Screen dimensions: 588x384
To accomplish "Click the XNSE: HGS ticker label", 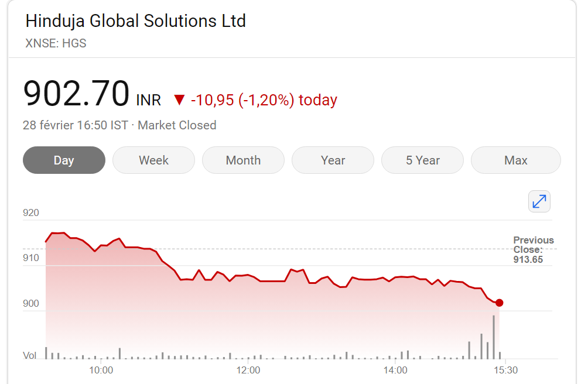I will tap(56, 43).
